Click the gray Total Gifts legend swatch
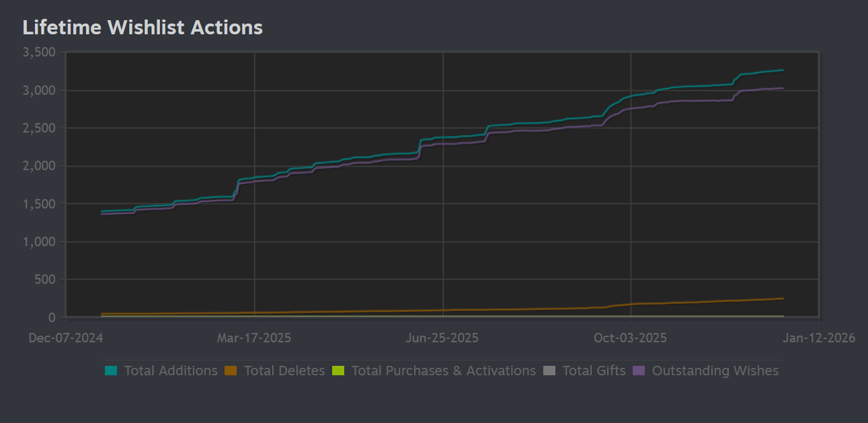 pos(549,371)
